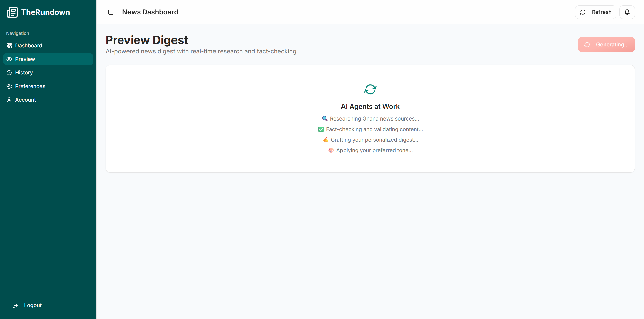Click the AI Agents at Work heading
Screen dimensions: 644x319
[x=370, y=107]
